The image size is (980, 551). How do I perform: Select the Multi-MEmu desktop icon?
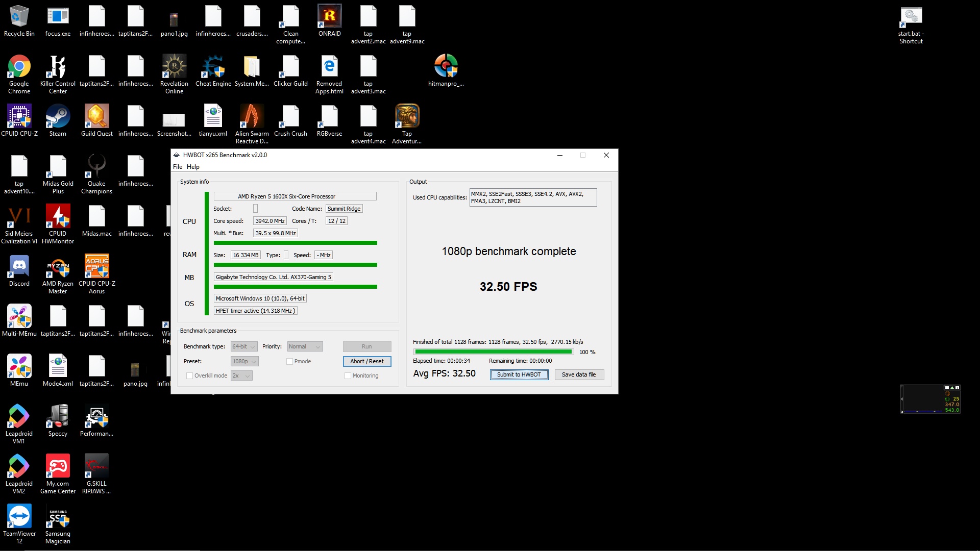pos(19,320)
